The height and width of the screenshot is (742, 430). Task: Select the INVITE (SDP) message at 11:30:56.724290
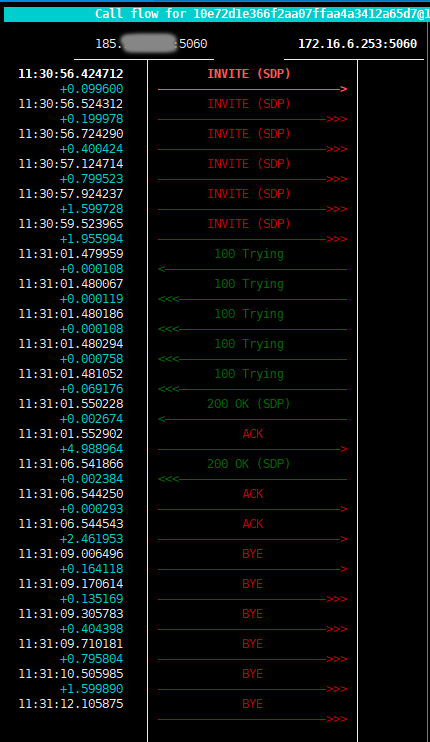(x=249, y=134)
